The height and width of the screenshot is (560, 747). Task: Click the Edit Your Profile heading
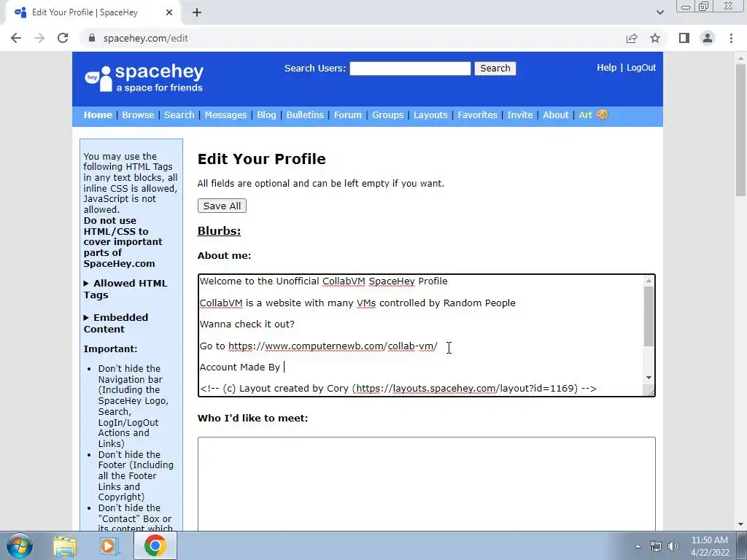[x=262, y=159]
